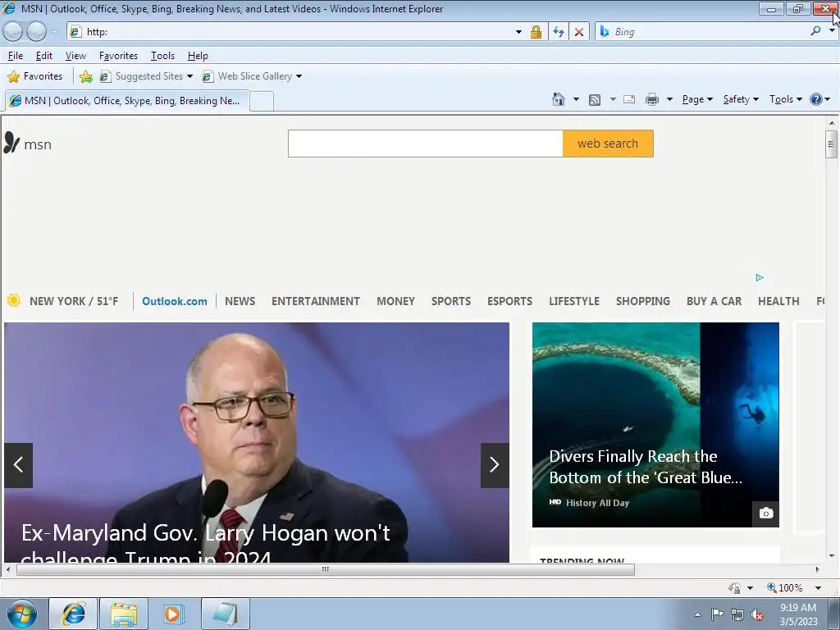Click the Forward navigation button
Image resolution: width=840 pixels, height=630 pixels.
click(x=36, y=32)
